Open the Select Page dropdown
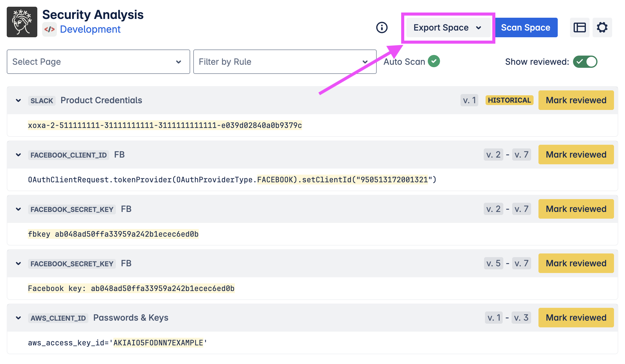The width and height of the screenshot is (625, 364). tap(98, 62)
